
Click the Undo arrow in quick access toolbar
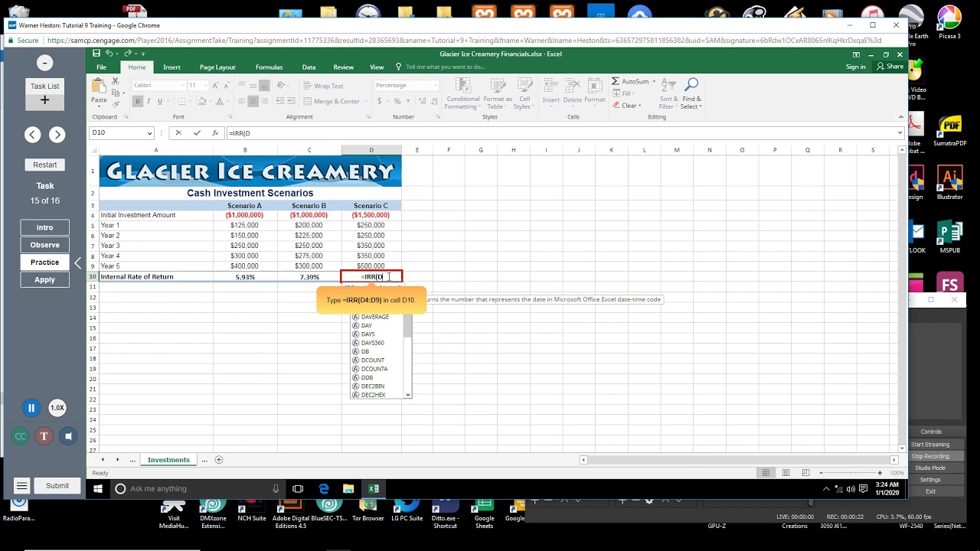coord(109,54)
